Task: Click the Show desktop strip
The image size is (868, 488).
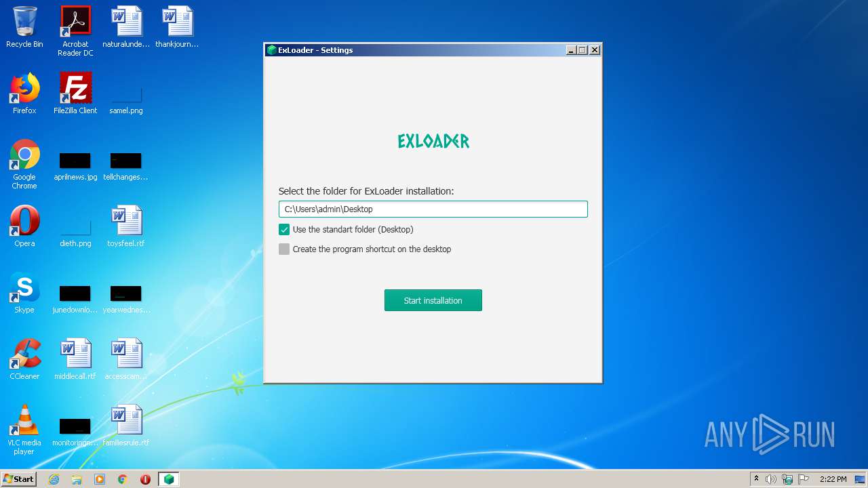Action: point(861,479)
